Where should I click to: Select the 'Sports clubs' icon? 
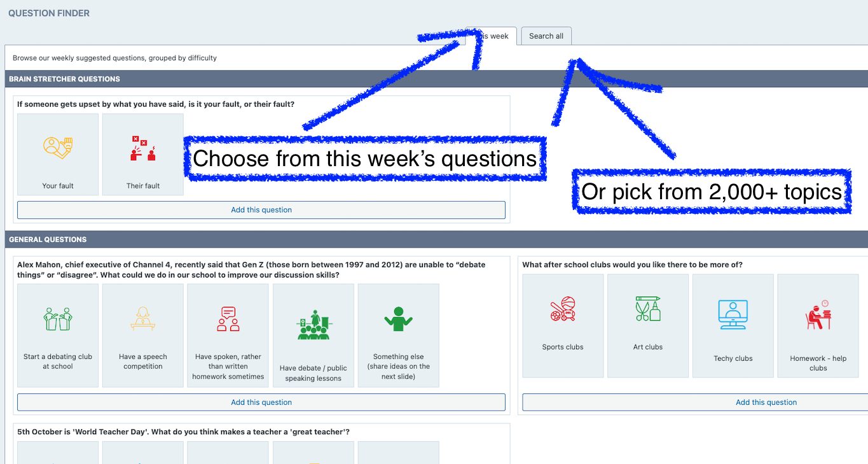[563, 309]
